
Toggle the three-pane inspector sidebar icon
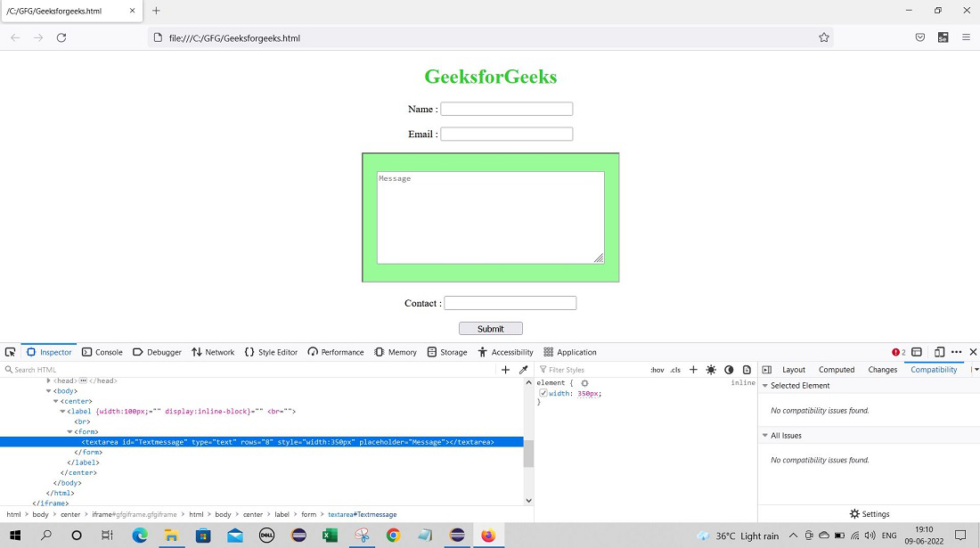click(x=767, y=370)
